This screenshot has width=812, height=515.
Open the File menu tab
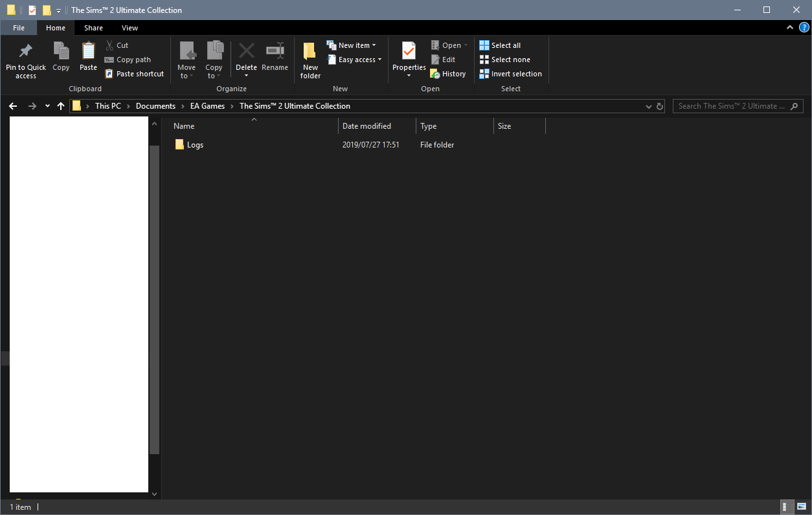tap(19, 28)
